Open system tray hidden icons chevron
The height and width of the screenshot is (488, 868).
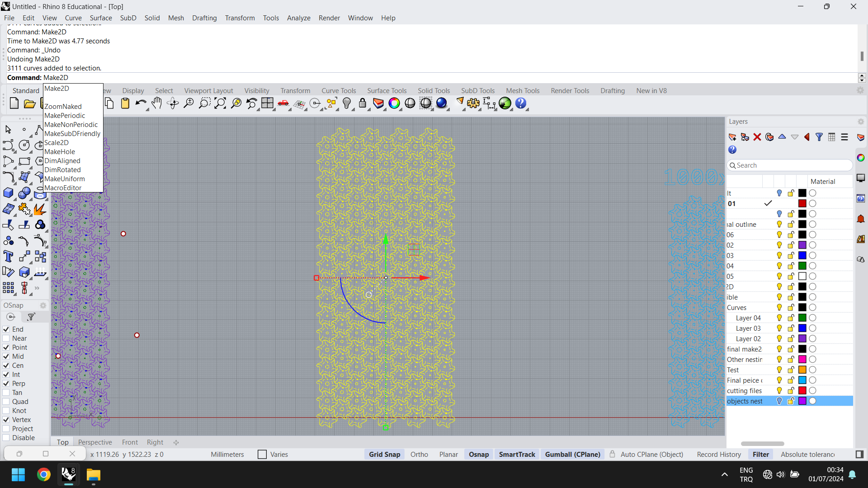pos(724,474)
